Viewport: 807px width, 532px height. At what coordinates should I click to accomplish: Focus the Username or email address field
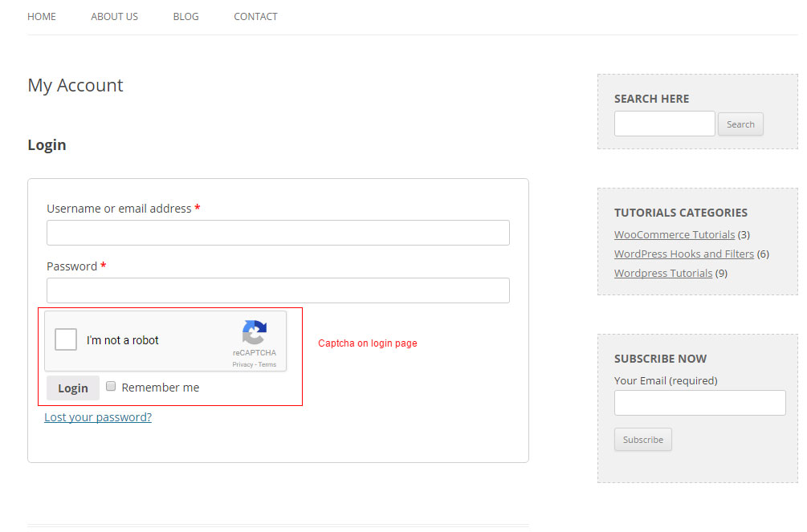coord(278,233)
